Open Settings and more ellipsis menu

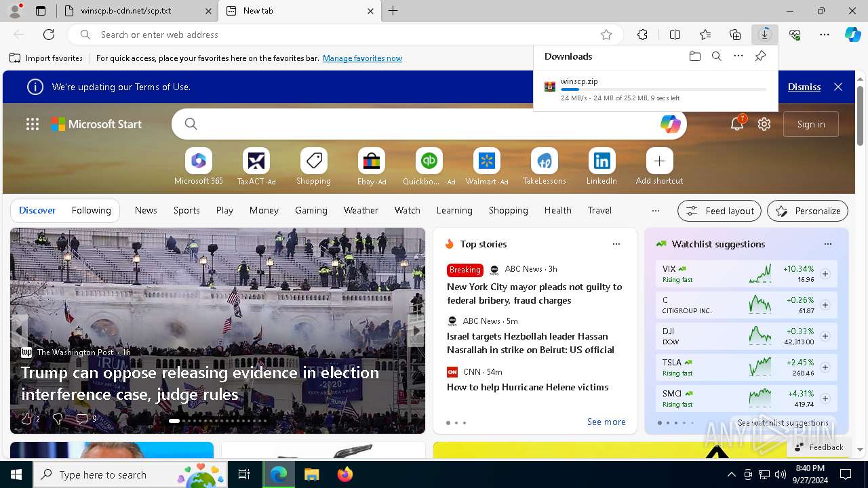pyautogui.click(x=825, y=35)
